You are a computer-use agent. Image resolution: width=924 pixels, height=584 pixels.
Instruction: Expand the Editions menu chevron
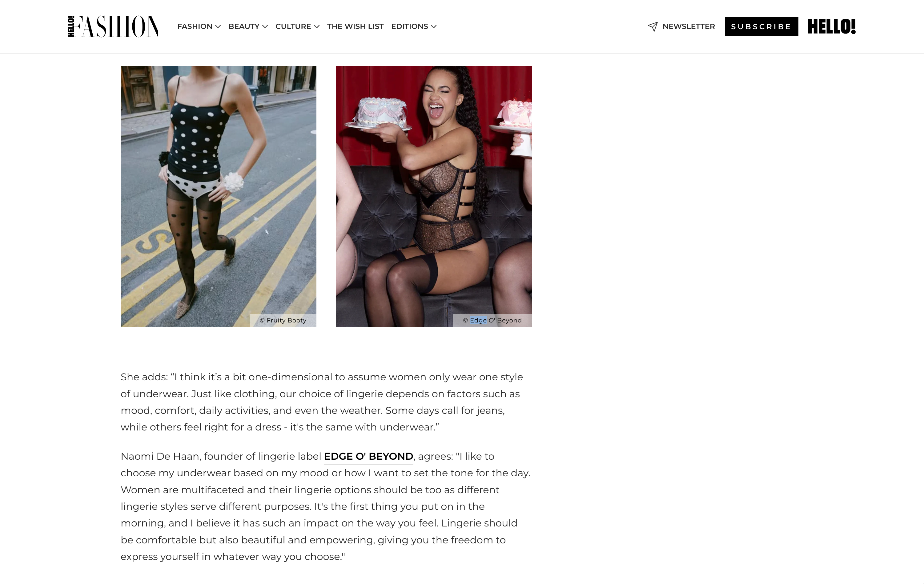pos(434,26)
